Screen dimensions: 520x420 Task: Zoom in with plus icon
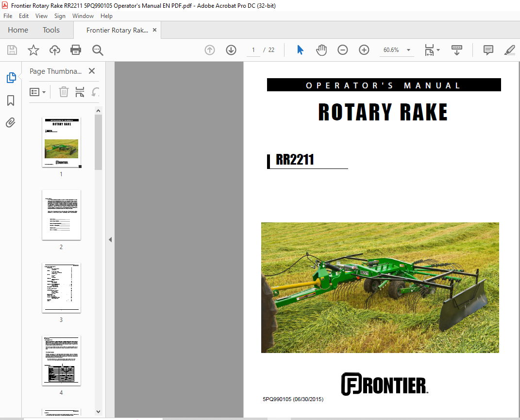[364, 50]
